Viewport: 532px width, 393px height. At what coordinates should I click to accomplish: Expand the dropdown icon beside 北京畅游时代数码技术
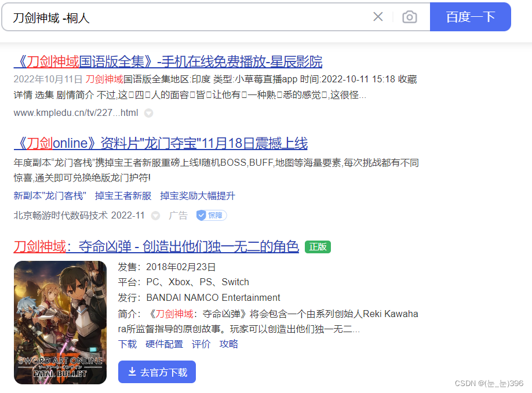pos(155,216)
